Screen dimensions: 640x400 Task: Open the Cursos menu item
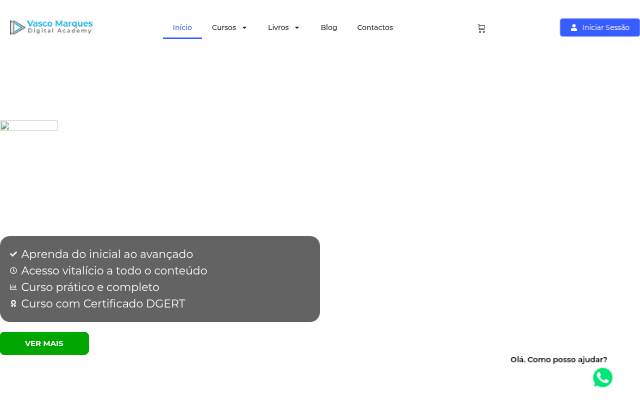(224, 27)
